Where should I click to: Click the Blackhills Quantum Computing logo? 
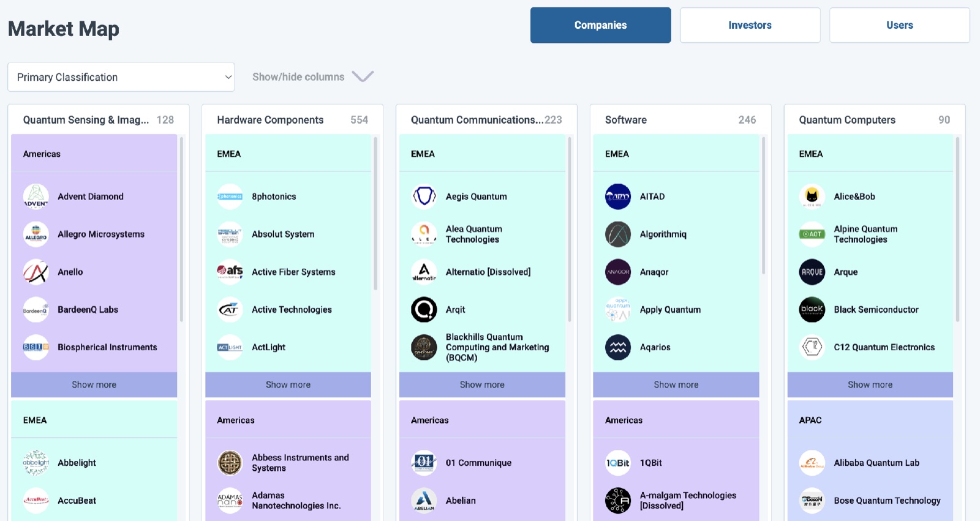[424, 347]
